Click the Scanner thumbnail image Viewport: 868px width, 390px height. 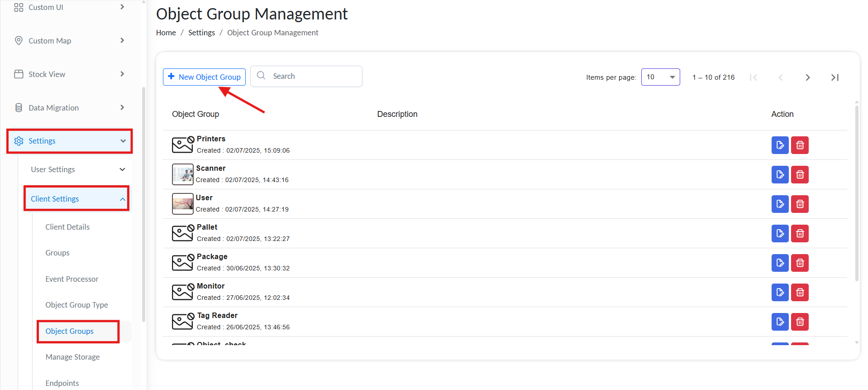(182, 174)
